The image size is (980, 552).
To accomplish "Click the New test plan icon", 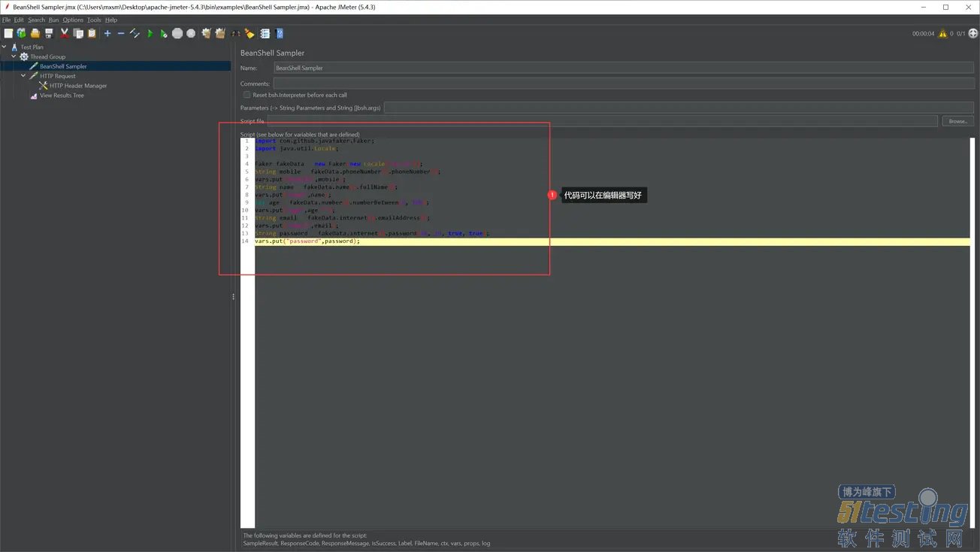I will 8,33.
